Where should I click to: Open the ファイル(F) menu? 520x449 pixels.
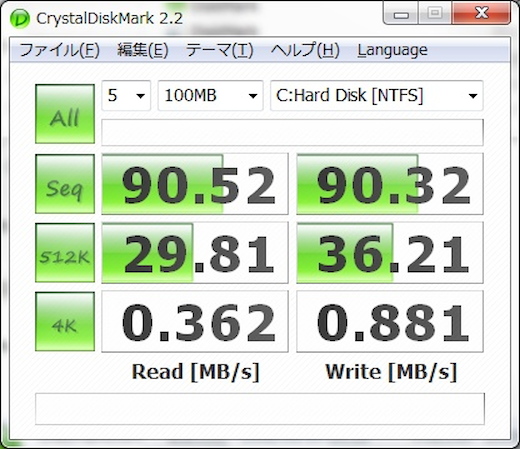60,51
